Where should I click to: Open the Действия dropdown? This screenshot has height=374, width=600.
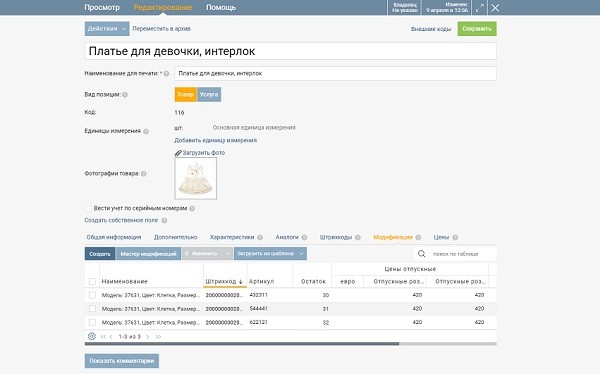107,29
